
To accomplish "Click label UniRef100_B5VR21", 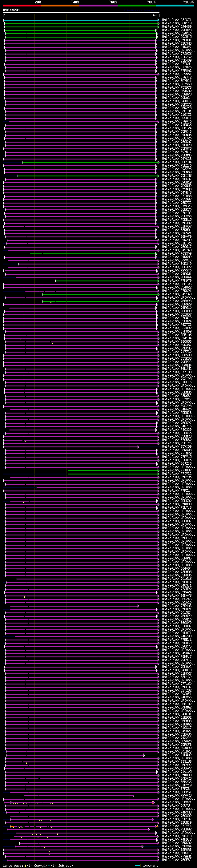I will pos(176,81).
